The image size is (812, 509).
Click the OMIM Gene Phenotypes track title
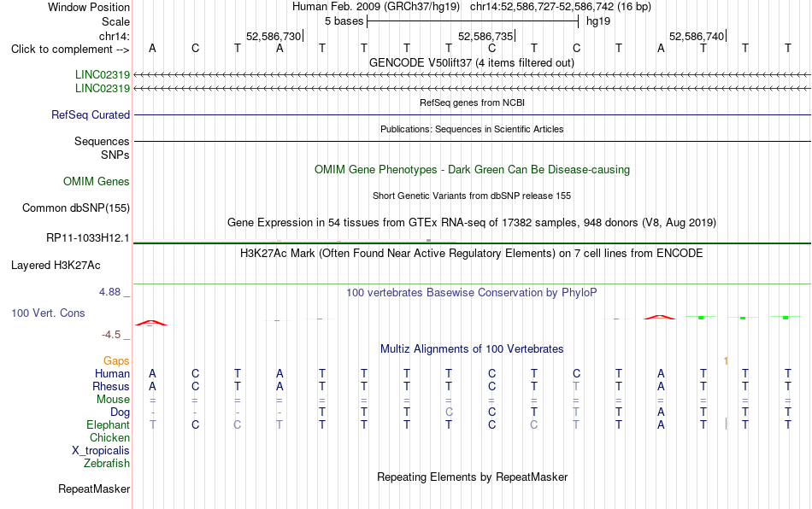tap(472, 170)
